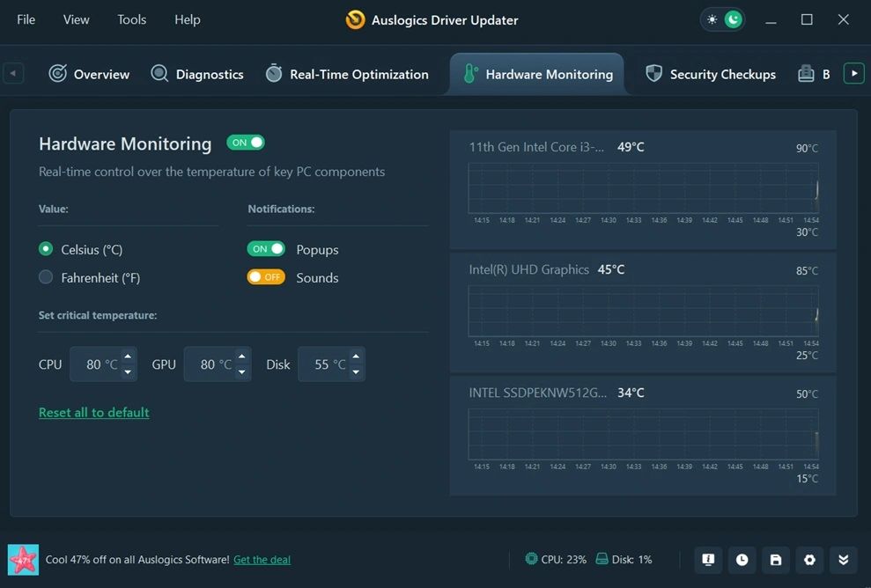Maximize the Driver Updater window
871x588 pixels.
click(x=807, y=20)
